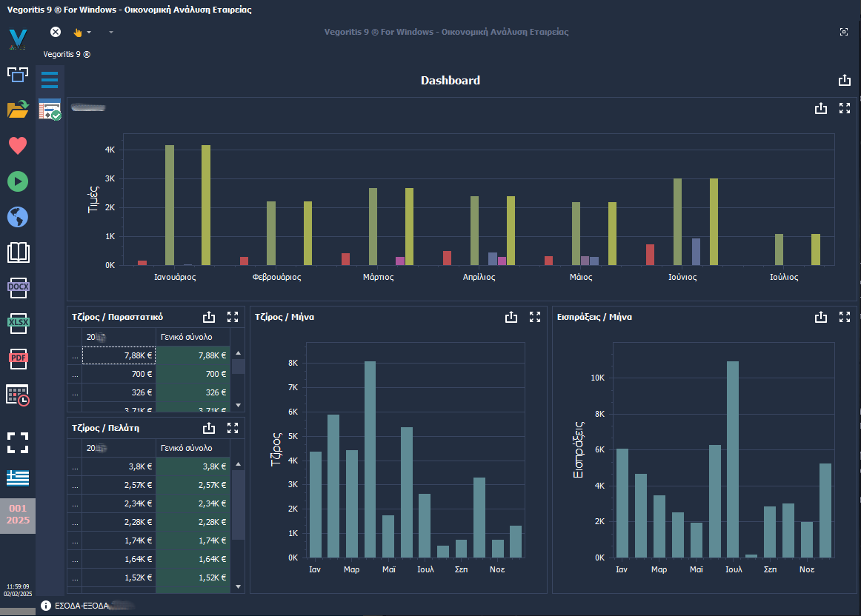
Task: Click the PDF export icon
Action: coord(18,358)
